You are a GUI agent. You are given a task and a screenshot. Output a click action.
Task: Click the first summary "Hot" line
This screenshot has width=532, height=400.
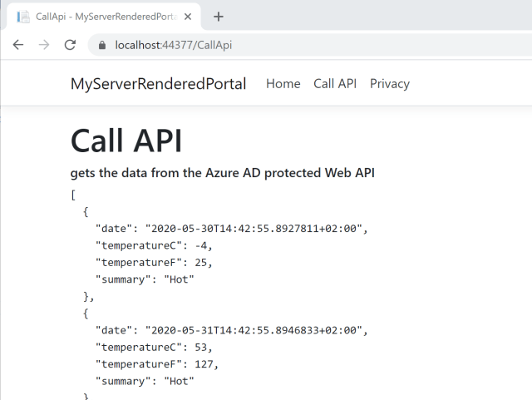[145, 279]
